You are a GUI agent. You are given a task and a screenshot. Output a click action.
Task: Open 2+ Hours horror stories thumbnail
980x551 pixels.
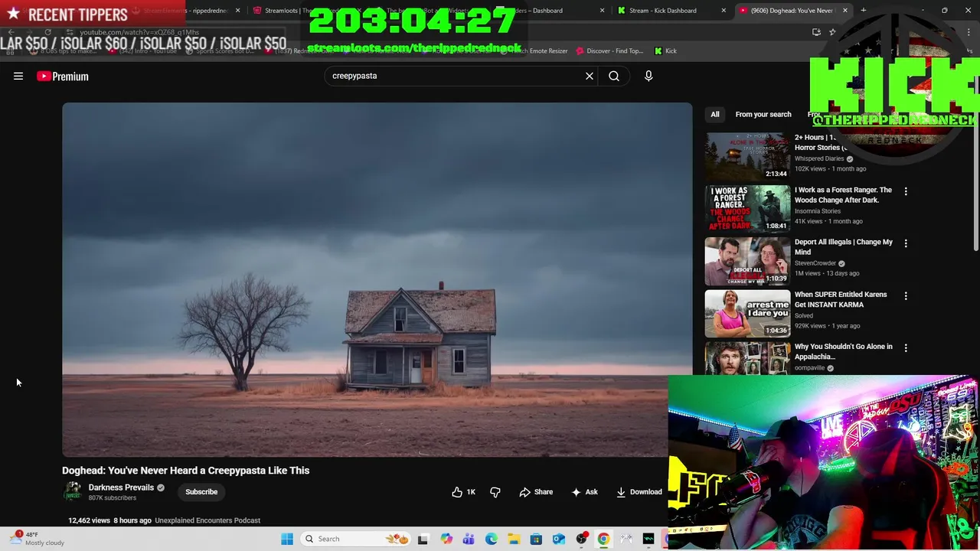[747, 156]
